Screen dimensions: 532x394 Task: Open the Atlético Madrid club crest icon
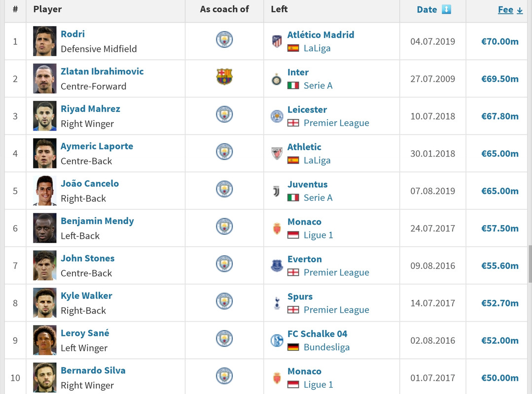[277, 41]
